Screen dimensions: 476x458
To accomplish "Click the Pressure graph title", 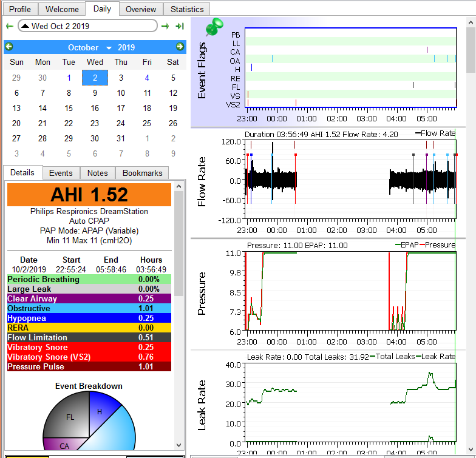I will pyautogui.click(x=202, y=294).
